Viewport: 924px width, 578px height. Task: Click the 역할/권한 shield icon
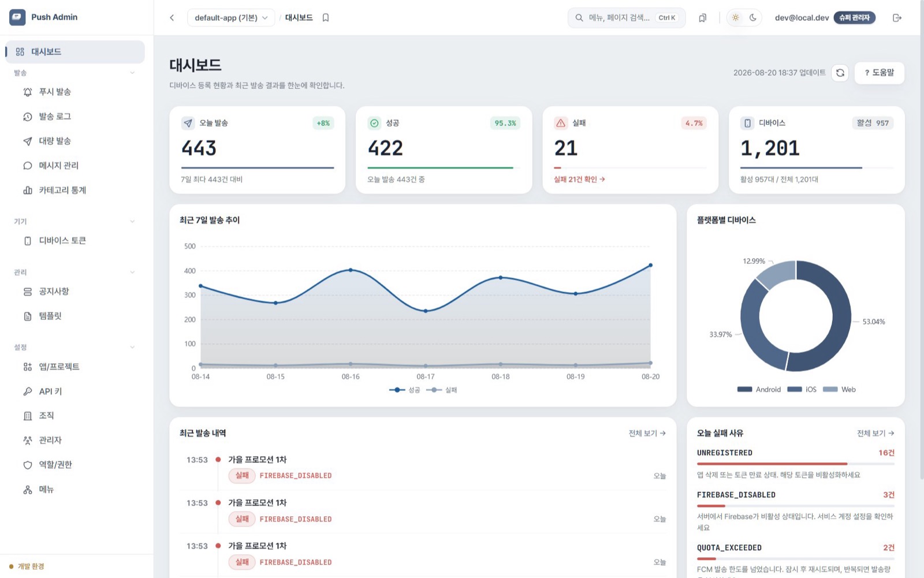pos(28,465)
